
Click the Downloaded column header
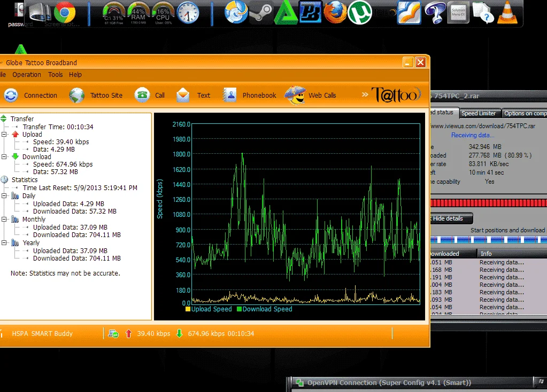453,254
